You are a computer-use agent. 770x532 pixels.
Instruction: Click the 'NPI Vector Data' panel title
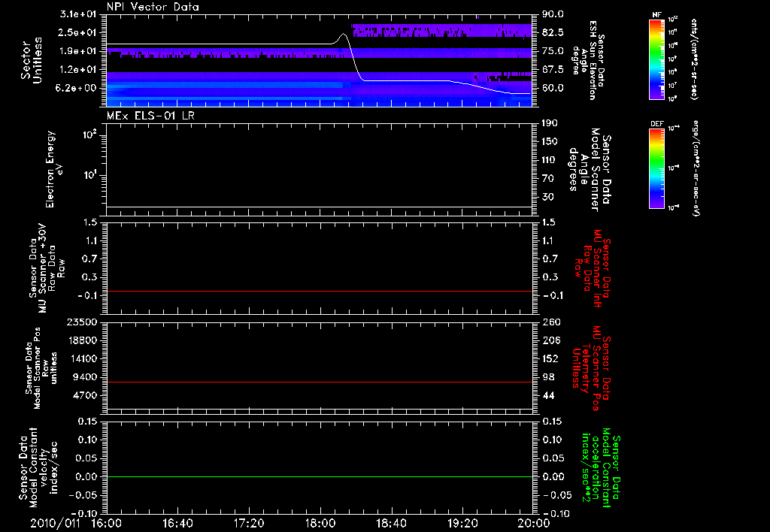click(153, 7)
